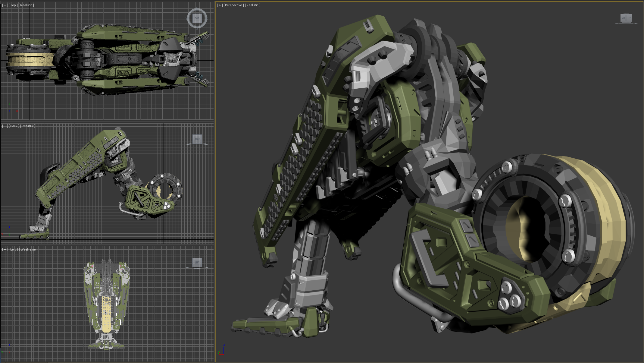Click the [Back] viewport label
644x363 pixels.
(14, 126)
